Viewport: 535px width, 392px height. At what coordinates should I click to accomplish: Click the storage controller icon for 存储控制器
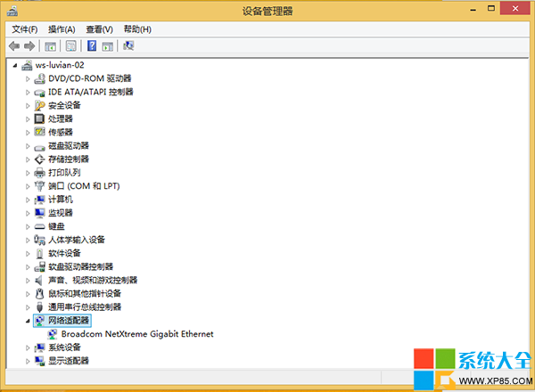tap(39, 159)
